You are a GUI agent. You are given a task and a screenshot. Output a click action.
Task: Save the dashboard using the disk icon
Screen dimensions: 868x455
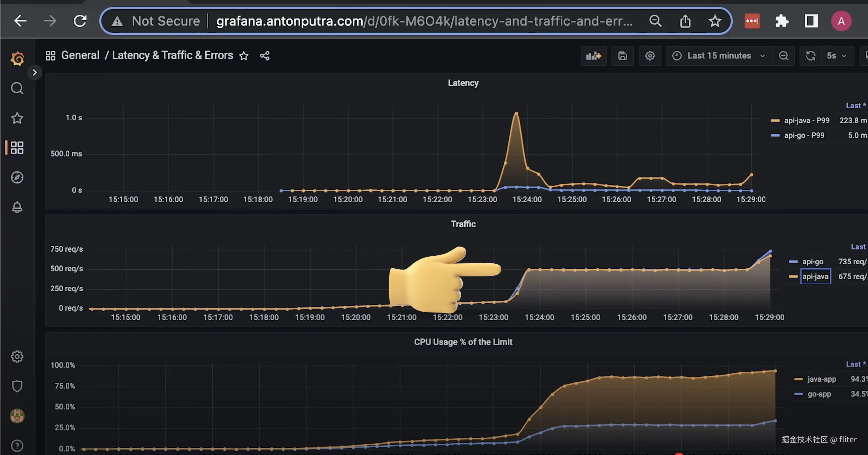[622, 56]
